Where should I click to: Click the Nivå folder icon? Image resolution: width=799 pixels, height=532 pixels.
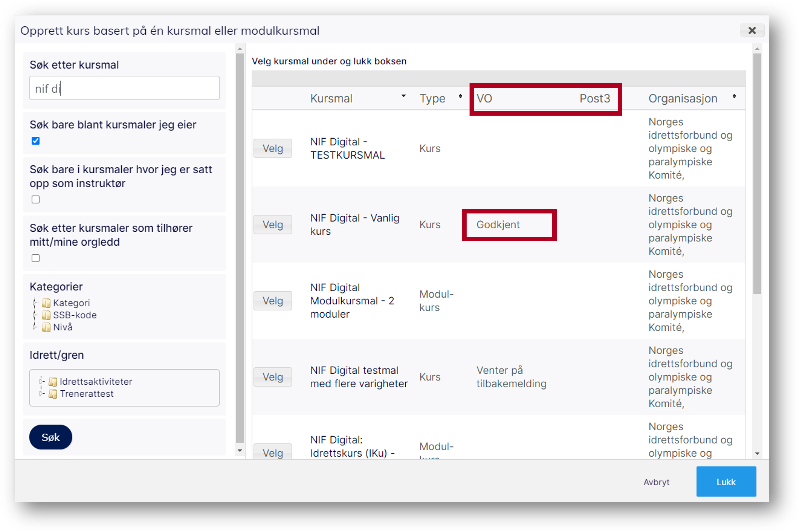point(46,327)
